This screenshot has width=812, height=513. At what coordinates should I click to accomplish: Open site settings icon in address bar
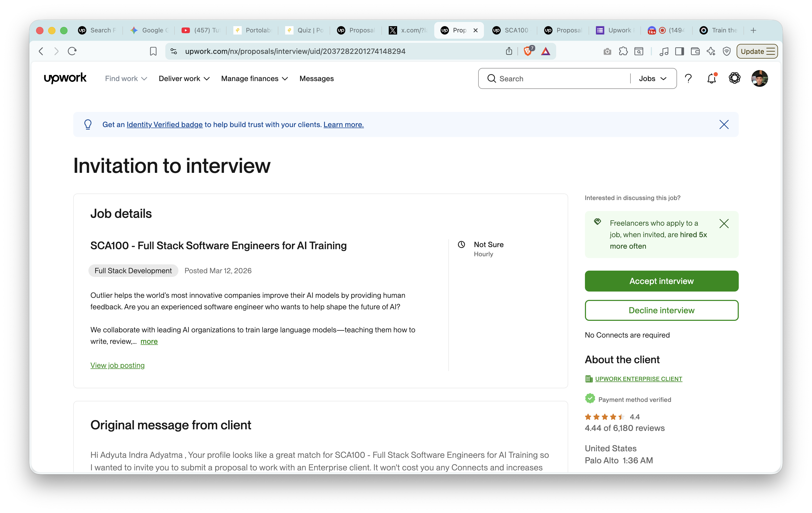(174, 51)
